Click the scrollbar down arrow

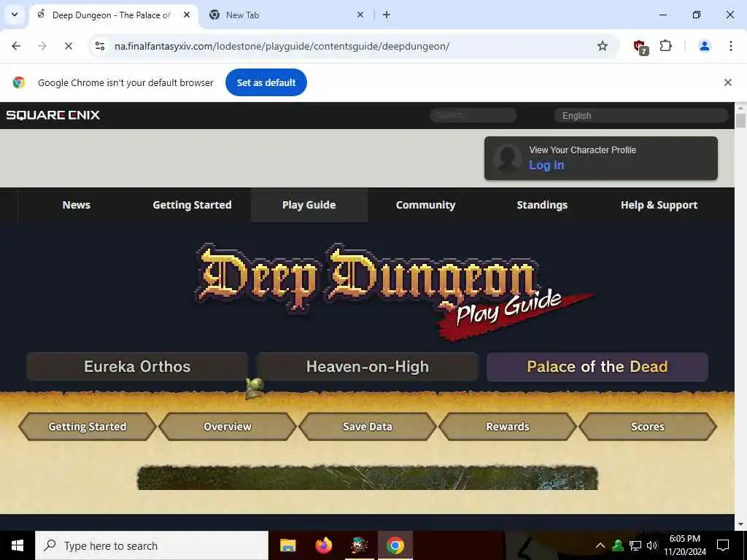(x=740, y=524)
